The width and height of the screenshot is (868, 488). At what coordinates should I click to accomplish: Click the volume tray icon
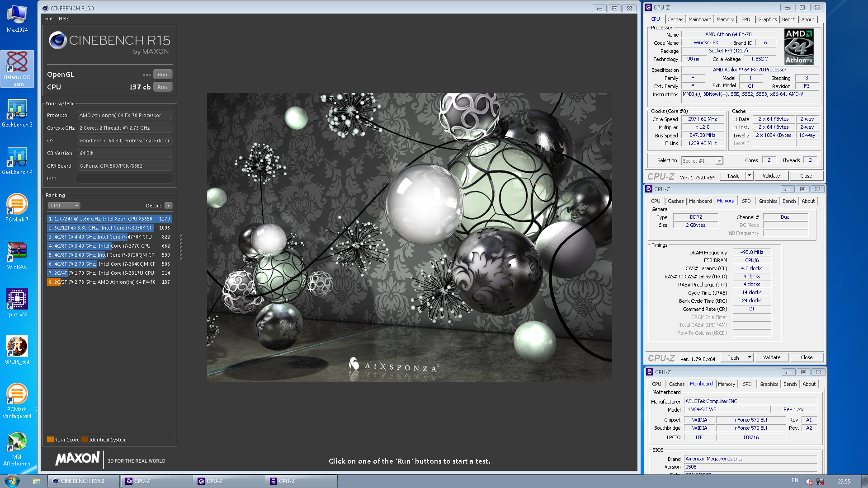click(x=809, y=481)
